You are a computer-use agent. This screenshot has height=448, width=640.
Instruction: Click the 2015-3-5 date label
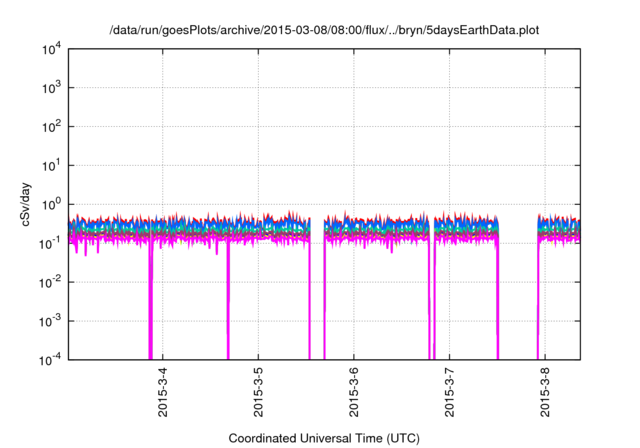coord(258,392)
